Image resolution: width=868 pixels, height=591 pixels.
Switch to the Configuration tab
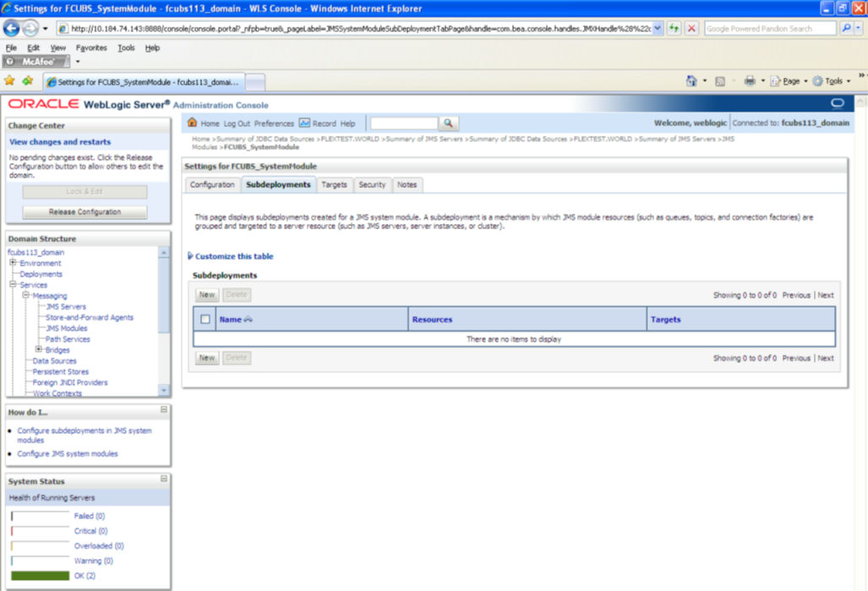[213, 184]
